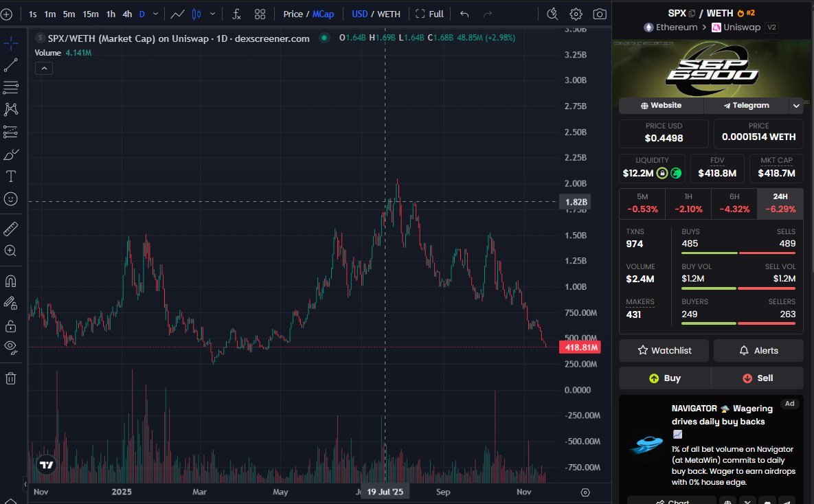
Task: Open the Website link
Action: (x=661, y=105)
